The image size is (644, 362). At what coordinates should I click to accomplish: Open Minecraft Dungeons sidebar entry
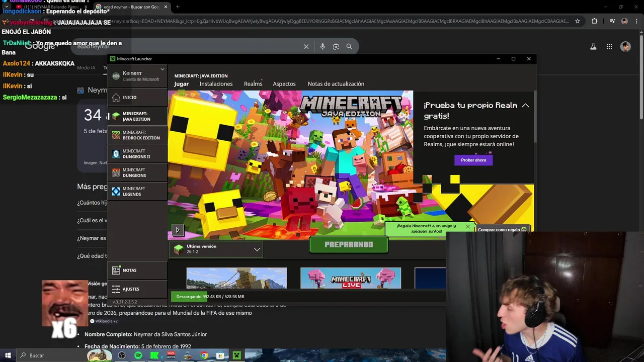137,172
